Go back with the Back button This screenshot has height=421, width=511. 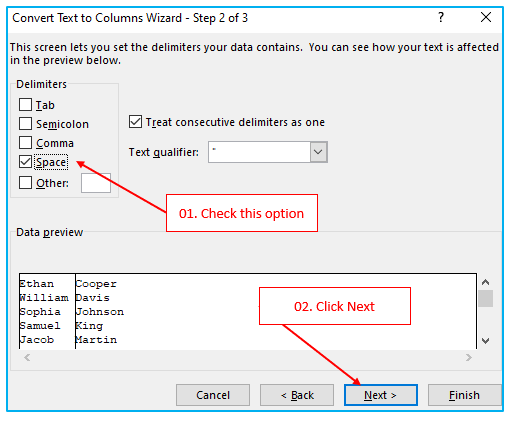point(297,395)
